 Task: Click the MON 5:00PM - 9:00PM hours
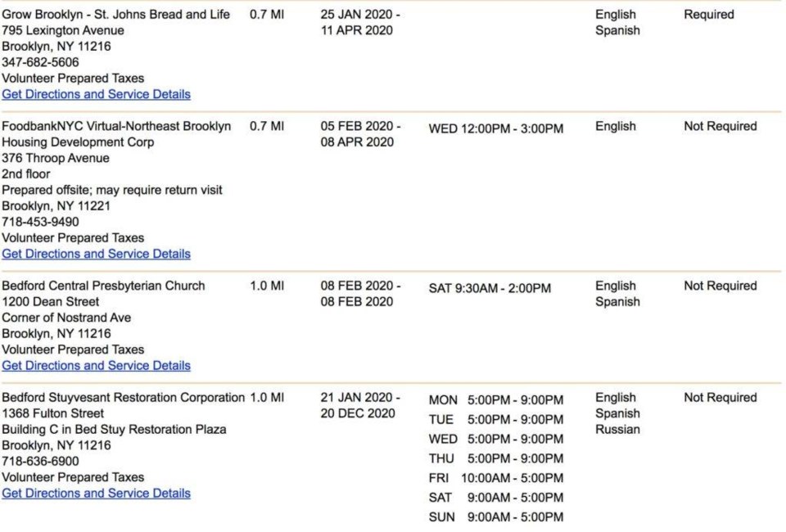496,400
